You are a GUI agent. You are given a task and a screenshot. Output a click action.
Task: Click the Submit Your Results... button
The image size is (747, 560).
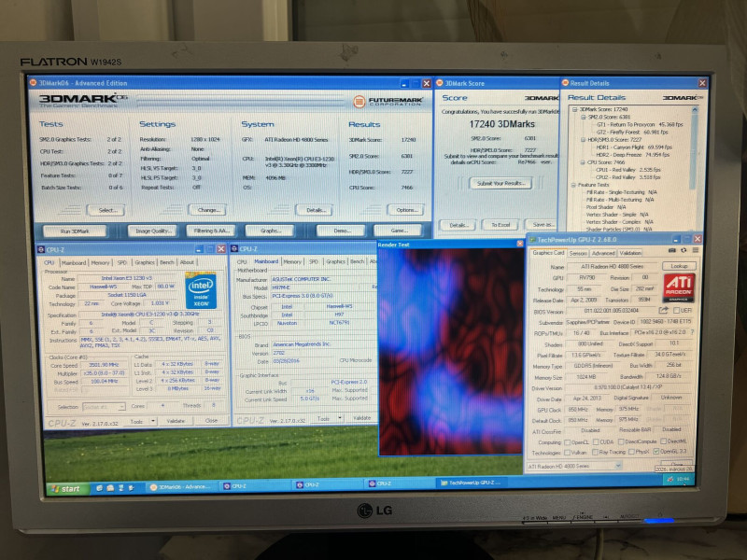500,183
